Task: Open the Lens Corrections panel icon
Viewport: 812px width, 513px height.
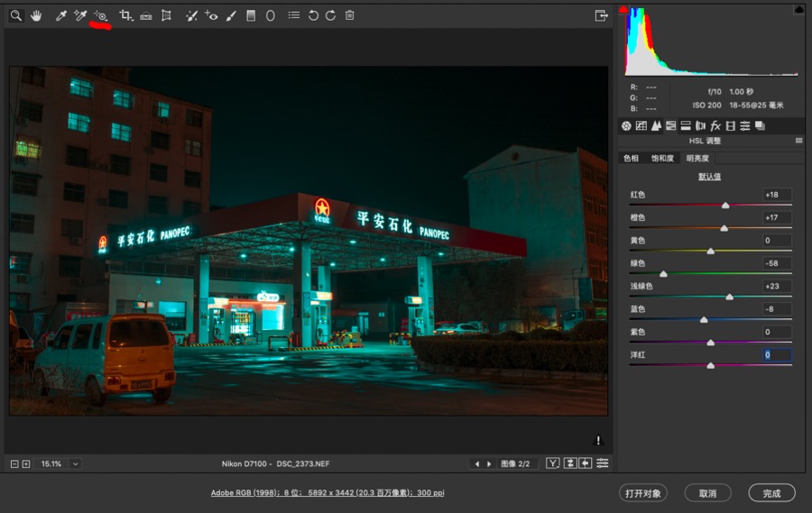Action: click(x=701, y=125)
